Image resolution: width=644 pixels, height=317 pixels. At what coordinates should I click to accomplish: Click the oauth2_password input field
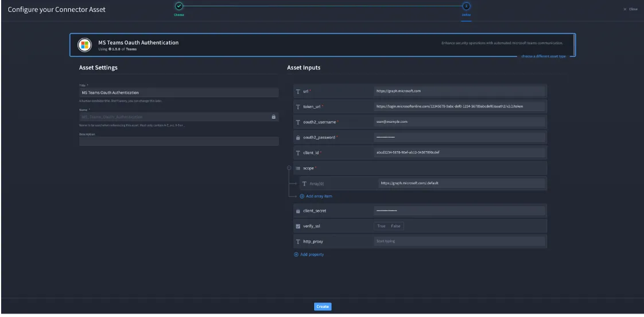(459, 137)
